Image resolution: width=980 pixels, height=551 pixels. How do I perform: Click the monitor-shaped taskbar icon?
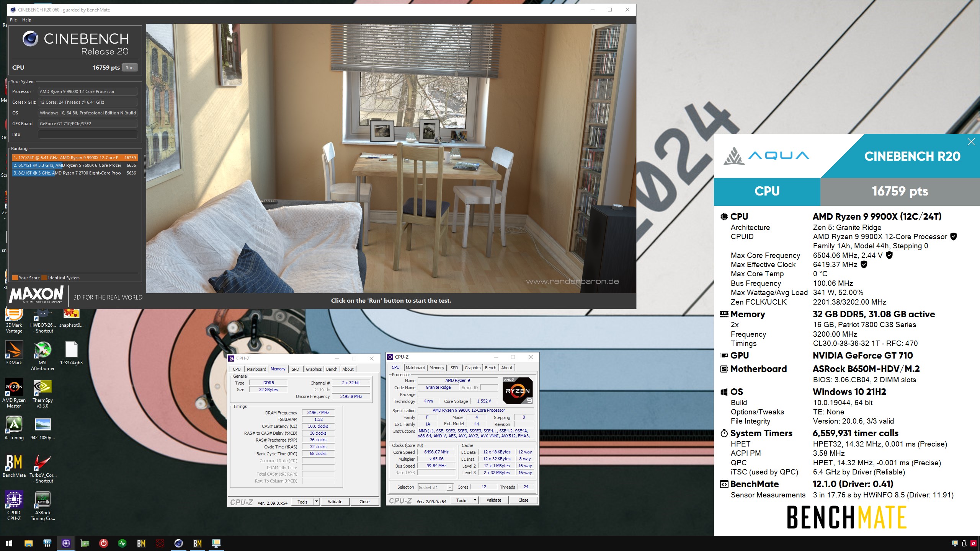point(216,543)
